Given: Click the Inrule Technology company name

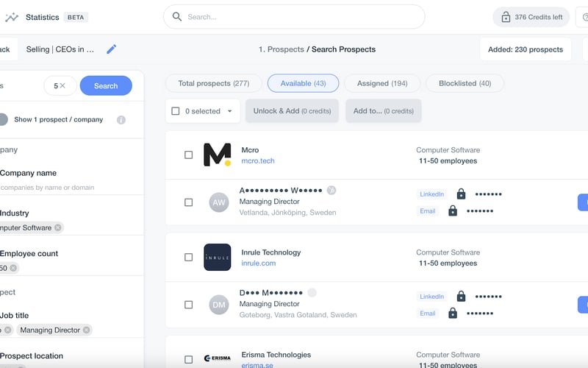Looking at the screenshot, I should (x=271, y=252).
